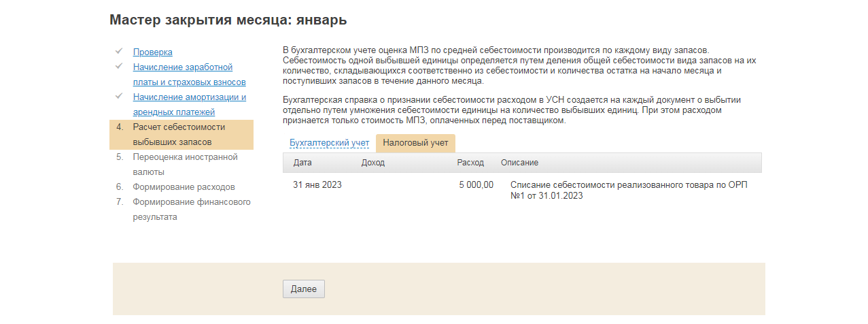Screen dimensions: 868x324
Task: Switch to the Налоговый учет tab
Action: [x=415, y=143]
